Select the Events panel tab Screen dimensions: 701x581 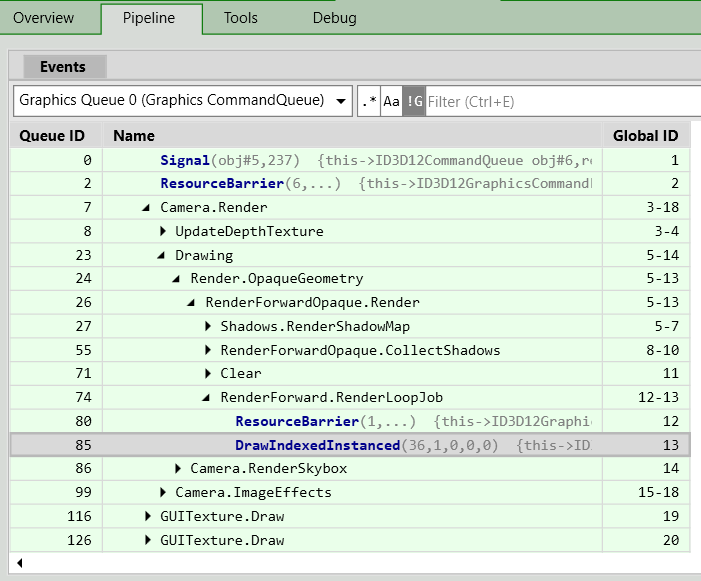click(63, 67)
